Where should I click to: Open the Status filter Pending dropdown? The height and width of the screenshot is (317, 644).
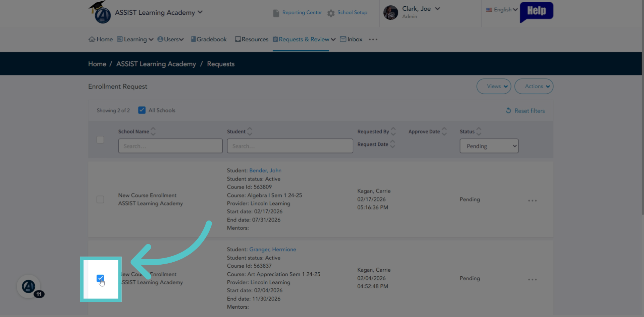click(x=489, y=146)
